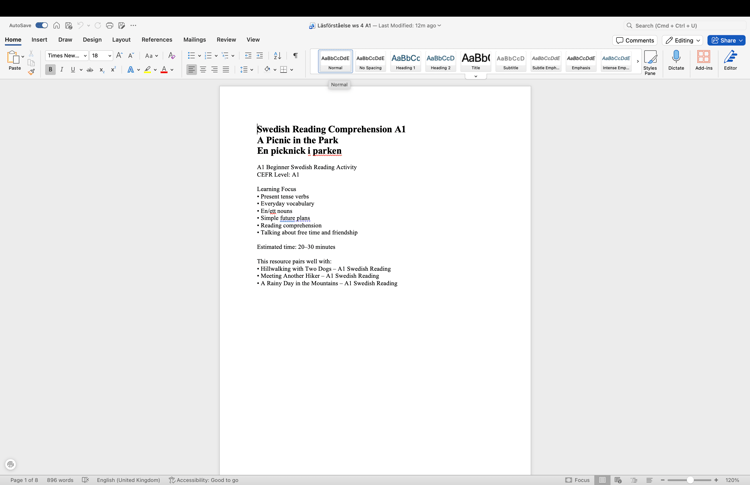Click the Save document icon
The width and height of the screenshot is (750, 485).
coord(69,25)
